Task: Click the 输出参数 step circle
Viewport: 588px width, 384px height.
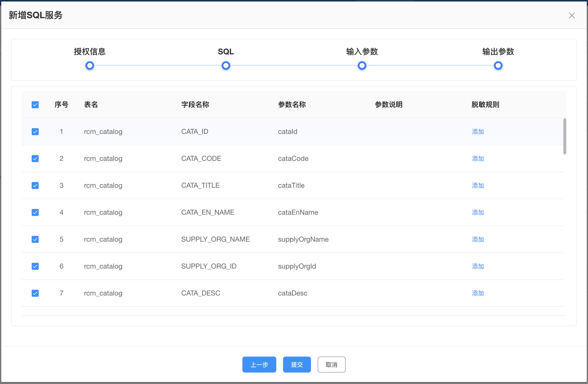Action: pyautogui.click(x=498, y=66)
